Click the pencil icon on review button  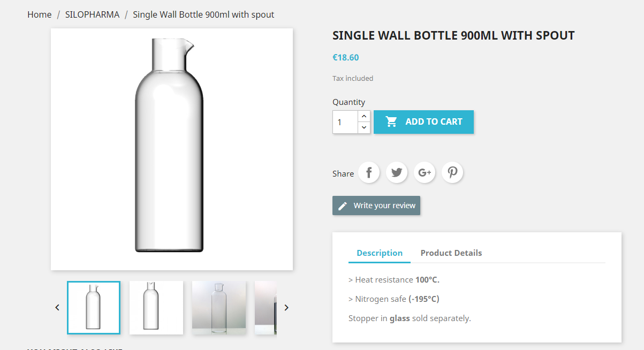[x=343, y=206]
